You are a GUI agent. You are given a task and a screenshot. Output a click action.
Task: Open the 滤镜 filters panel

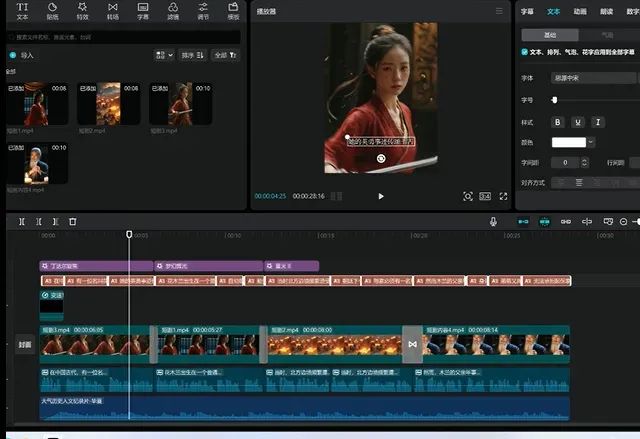coord(173,11)
